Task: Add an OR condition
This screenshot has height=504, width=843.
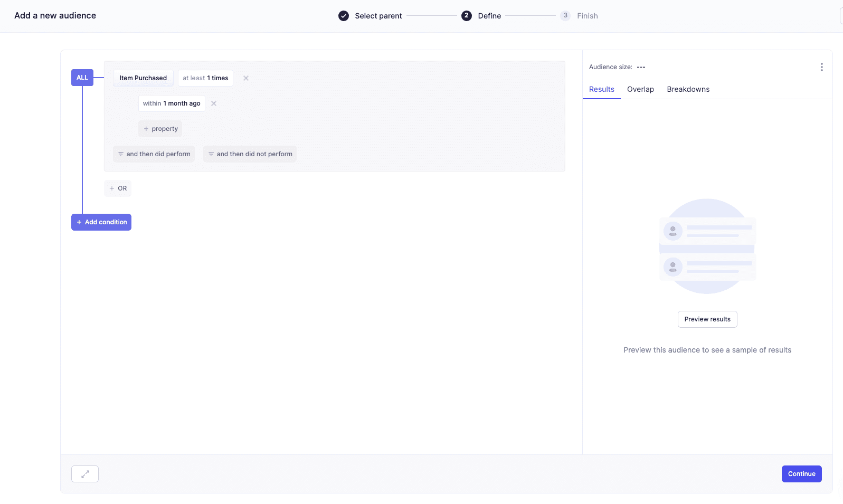Action: tap(118, 188)
